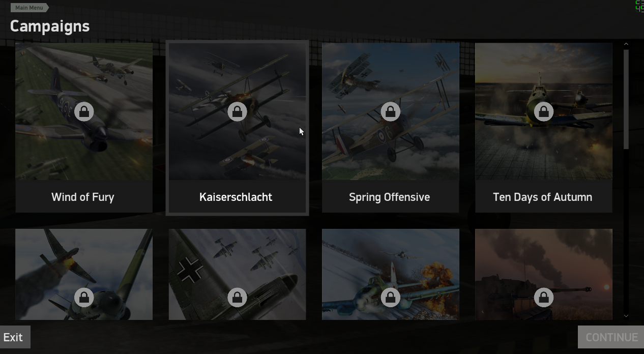
Task: Open the Ten Days of Autumn artwork
Action: pyautogui.click(x=544, y=111)
